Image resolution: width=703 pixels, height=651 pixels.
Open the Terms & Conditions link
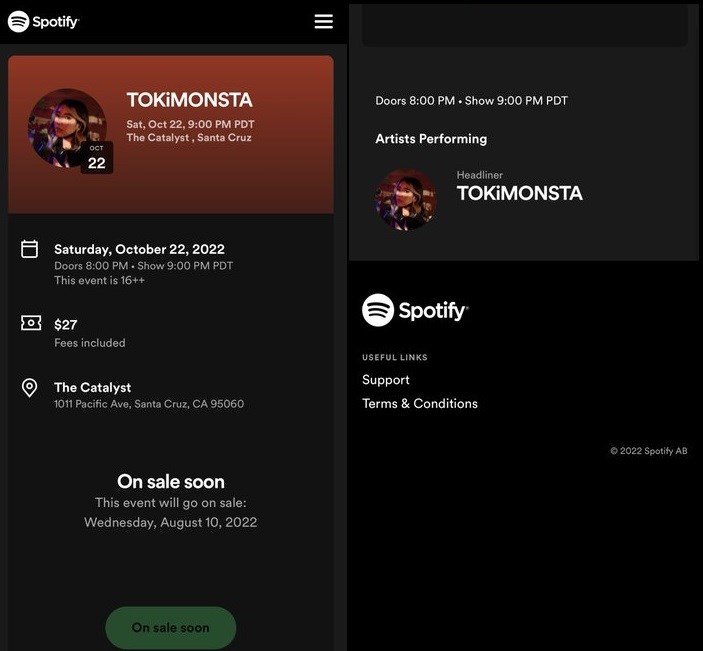[x=420, y=404]
